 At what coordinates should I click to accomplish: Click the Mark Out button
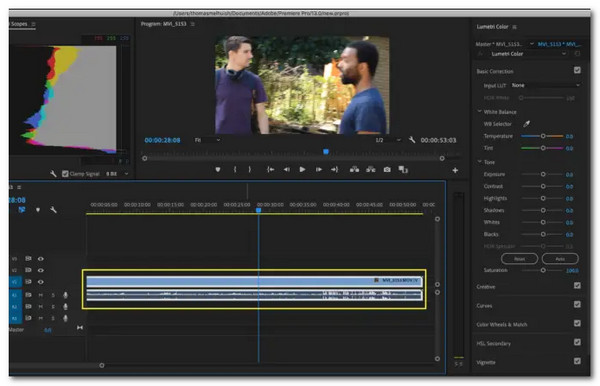click(x=249, y=169)
